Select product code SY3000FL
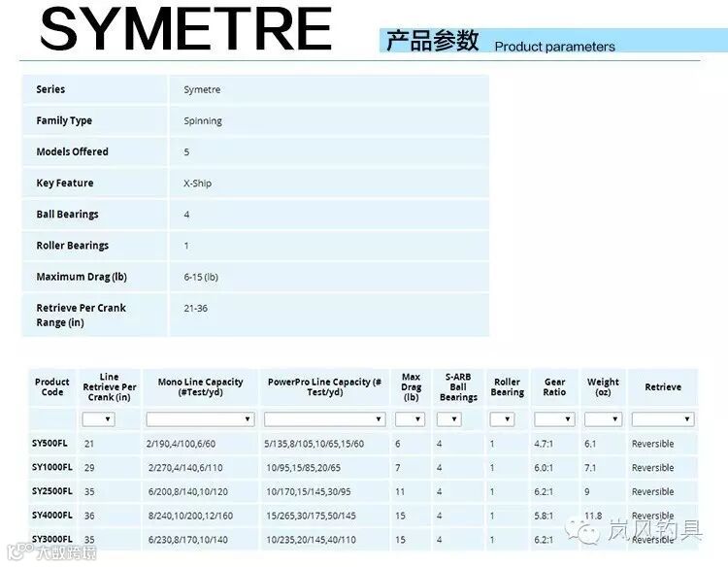The width and height of the screenshot is (728, 567). point(52,539)
